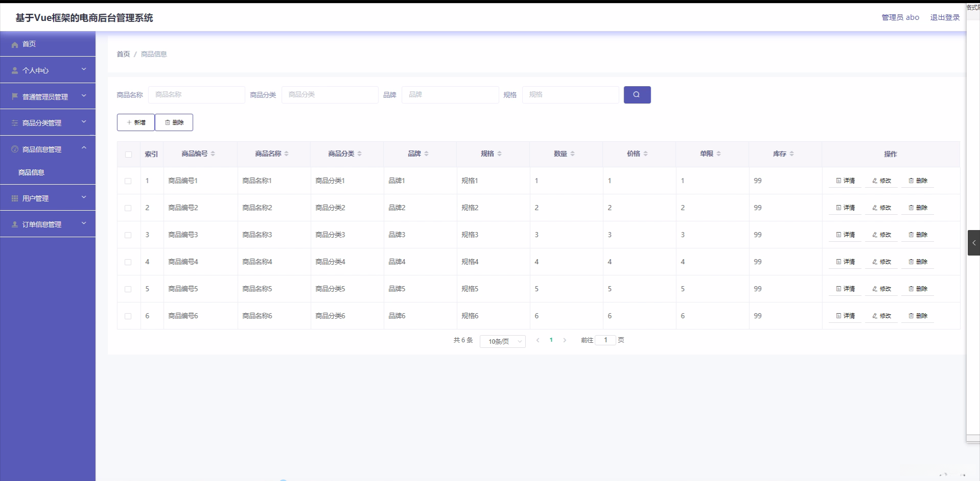Expand the collapsed right side panel arrow
This screenshot has width=980, height=481.
pos(974,243)
